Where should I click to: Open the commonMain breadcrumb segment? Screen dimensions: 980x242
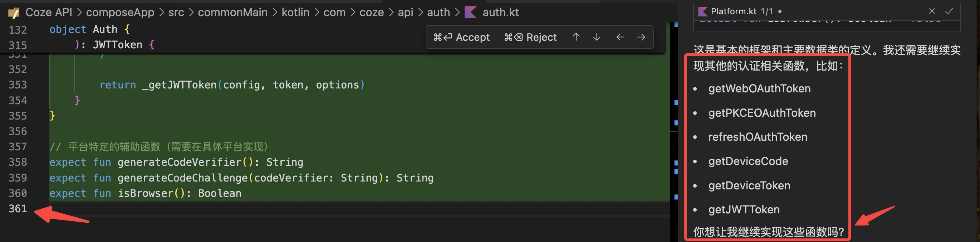(232, 12)
